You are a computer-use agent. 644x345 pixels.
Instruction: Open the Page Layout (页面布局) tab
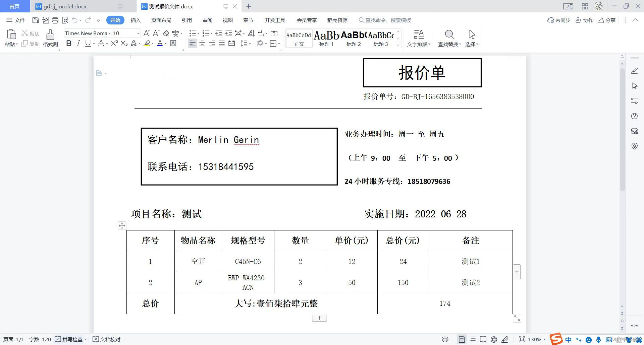161,20
